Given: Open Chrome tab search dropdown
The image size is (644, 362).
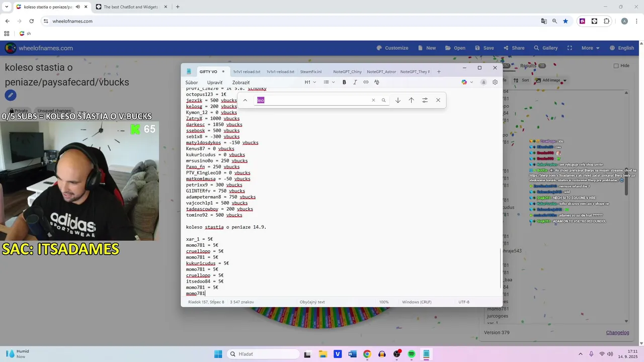Looking at the screenshot, I should (x=7, y=7).
